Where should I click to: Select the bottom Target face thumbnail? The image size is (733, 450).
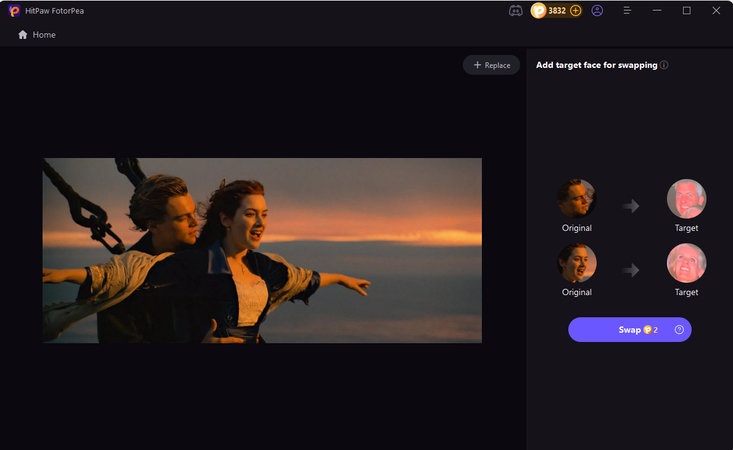[x=686, y=263]
